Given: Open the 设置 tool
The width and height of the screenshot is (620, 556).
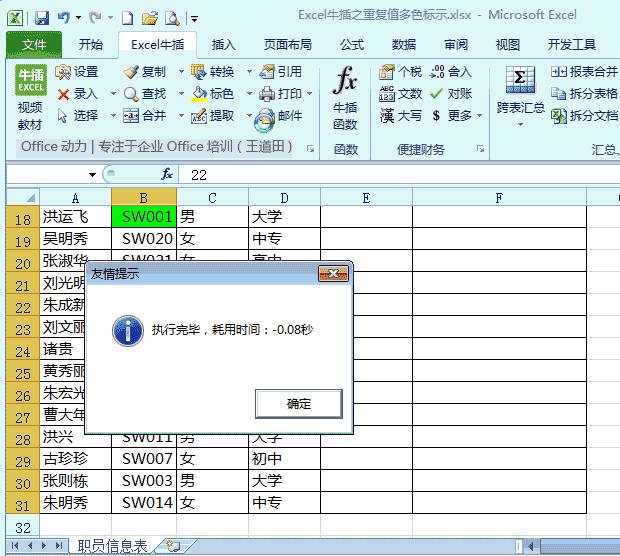Looking at the screenshot, I should 77,72.
